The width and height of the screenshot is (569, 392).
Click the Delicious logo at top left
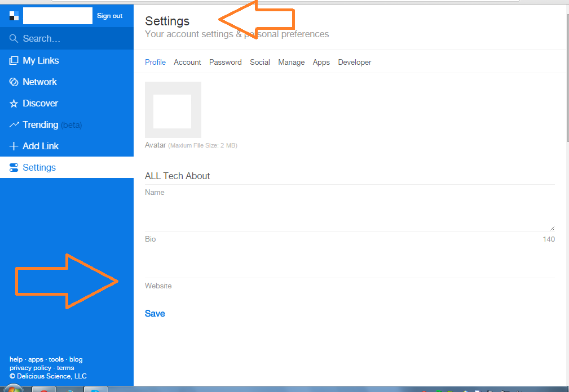(13, 15)
